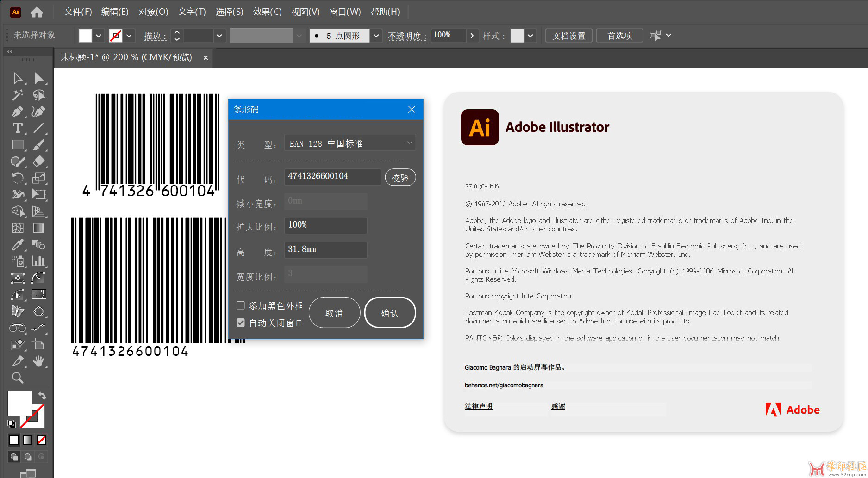Screen dimensions: 868x478
Task: Reset default fill and stroke icon
Action: pyautogui.click(x=12, y=423)
